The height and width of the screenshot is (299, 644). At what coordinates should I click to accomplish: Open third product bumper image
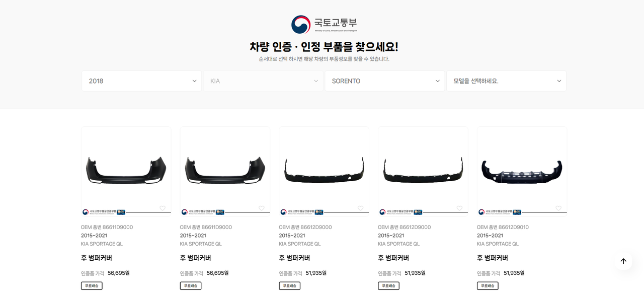pos(324,170)
